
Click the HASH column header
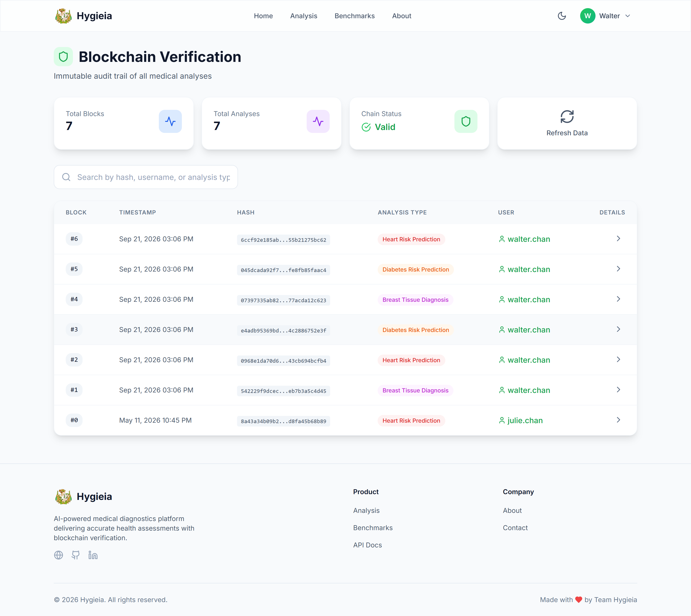(x=246, y=213)
